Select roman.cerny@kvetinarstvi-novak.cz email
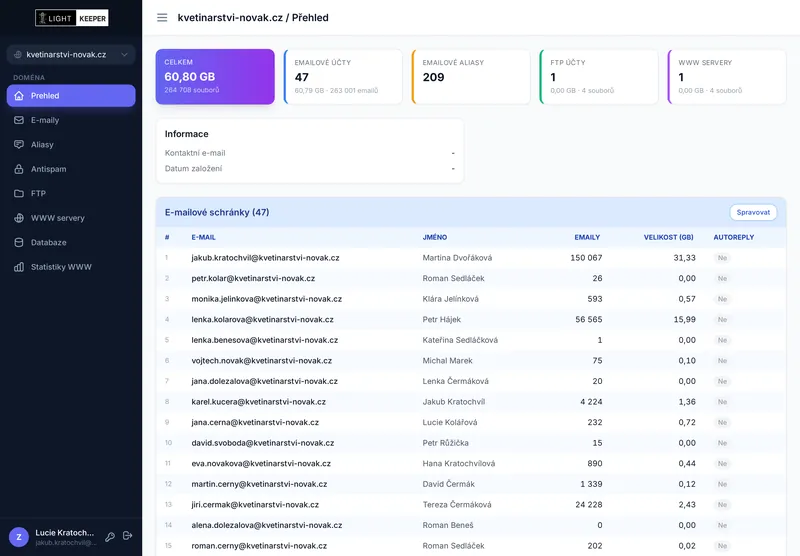The width and height of the screenshot is (800, 556). (x=259, y=546)
